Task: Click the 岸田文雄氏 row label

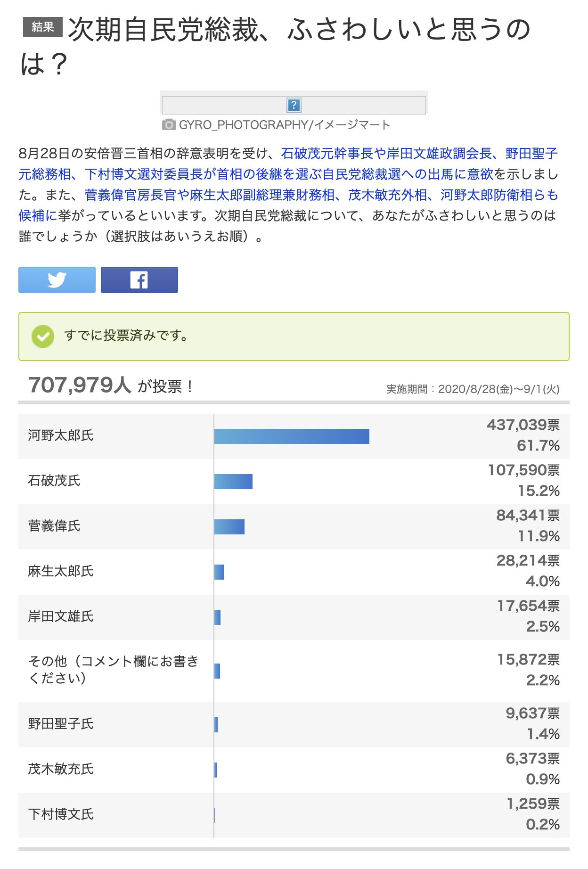Action: [61, 616]
